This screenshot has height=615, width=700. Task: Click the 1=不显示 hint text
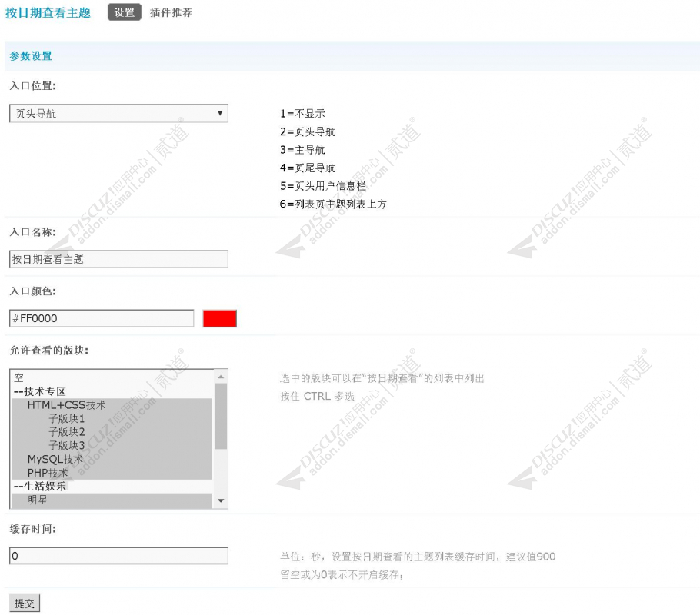[302, 114]
